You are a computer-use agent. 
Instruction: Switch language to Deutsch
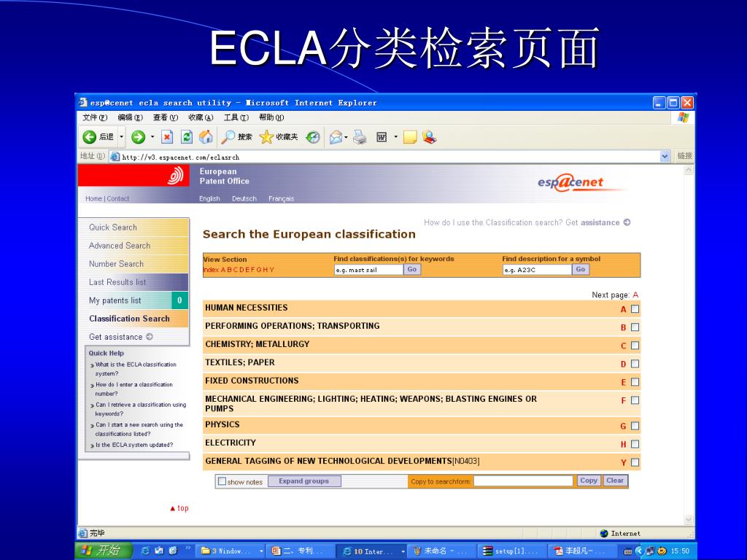(244, 198)
